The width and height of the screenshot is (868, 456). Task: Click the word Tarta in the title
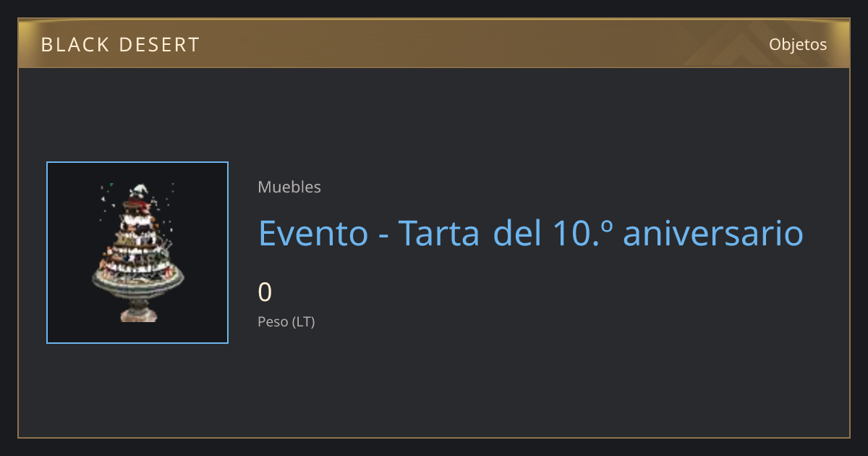pyautogui.click(x=440, y=233)
